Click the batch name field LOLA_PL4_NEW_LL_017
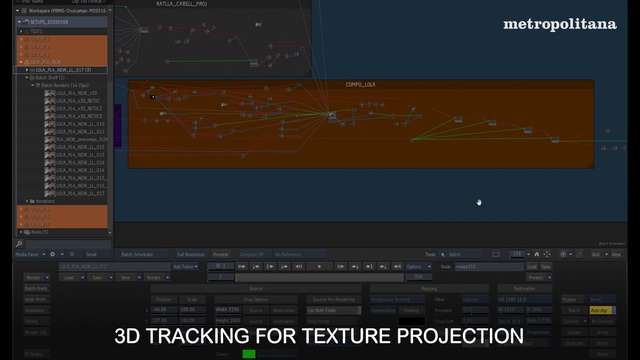The image size is (640, 360). 115,267
